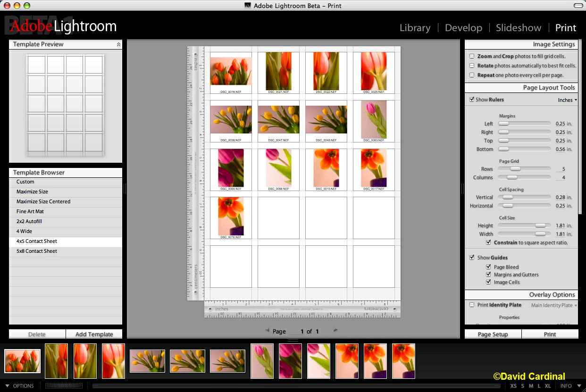Select the Print module tab

click(566, 28)
